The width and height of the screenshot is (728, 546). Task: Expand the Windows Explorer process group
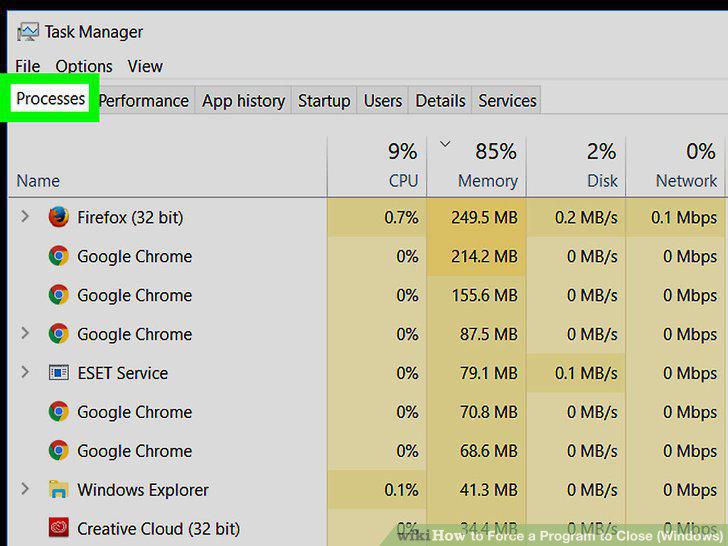25,489
